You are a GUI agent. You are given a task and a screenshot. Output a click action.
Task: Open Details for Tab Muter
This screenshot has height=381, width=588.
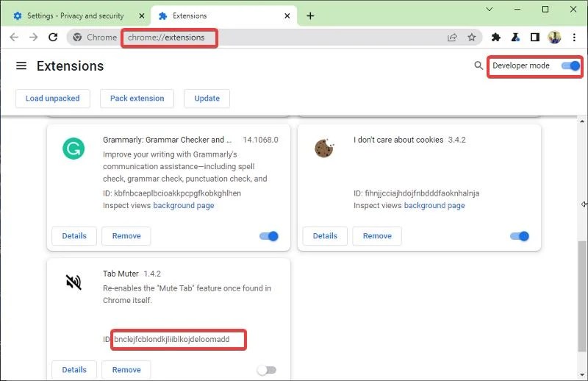74,370
